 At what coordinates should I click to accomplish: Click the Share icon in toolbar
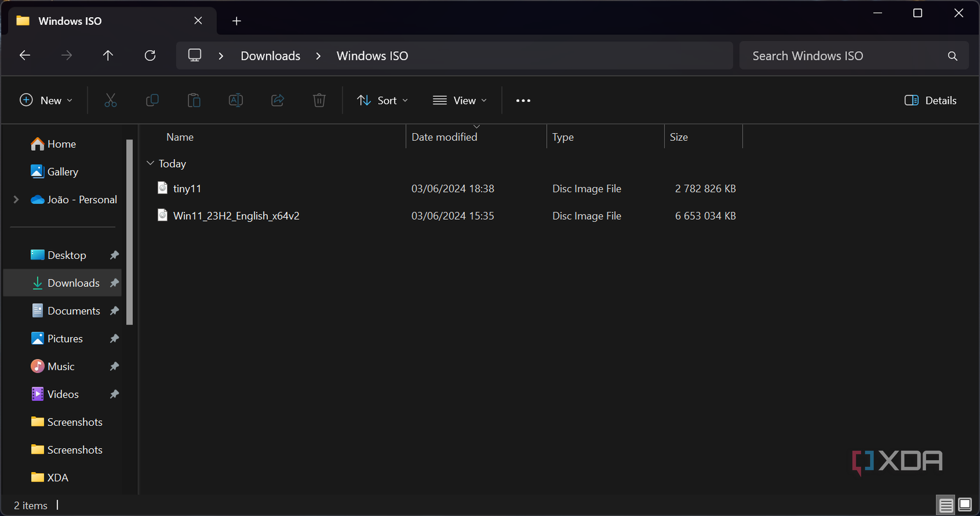pyautogui.click(x=277, y=100)
